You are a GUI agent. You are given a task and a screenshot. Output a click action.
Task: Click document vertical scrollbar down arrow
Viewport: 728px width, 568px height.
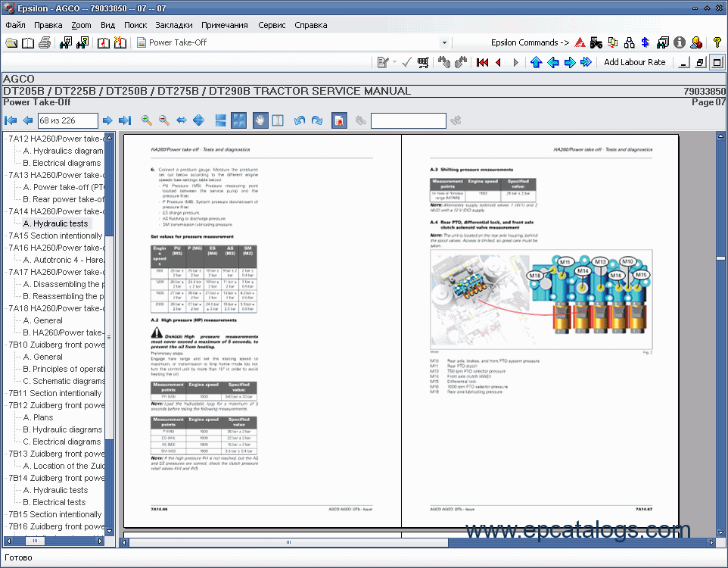tap(720, 532)
